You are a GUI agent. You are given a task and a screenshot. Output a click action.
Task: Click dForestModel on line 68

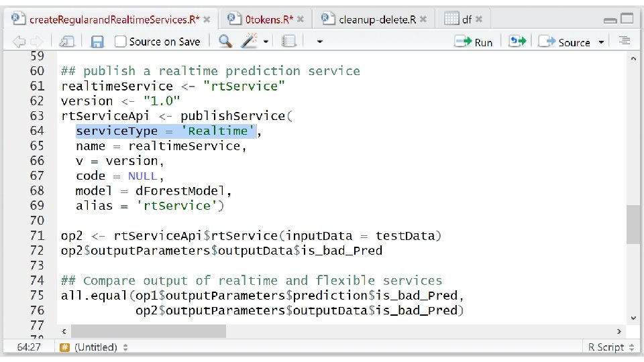click(180, 191)
